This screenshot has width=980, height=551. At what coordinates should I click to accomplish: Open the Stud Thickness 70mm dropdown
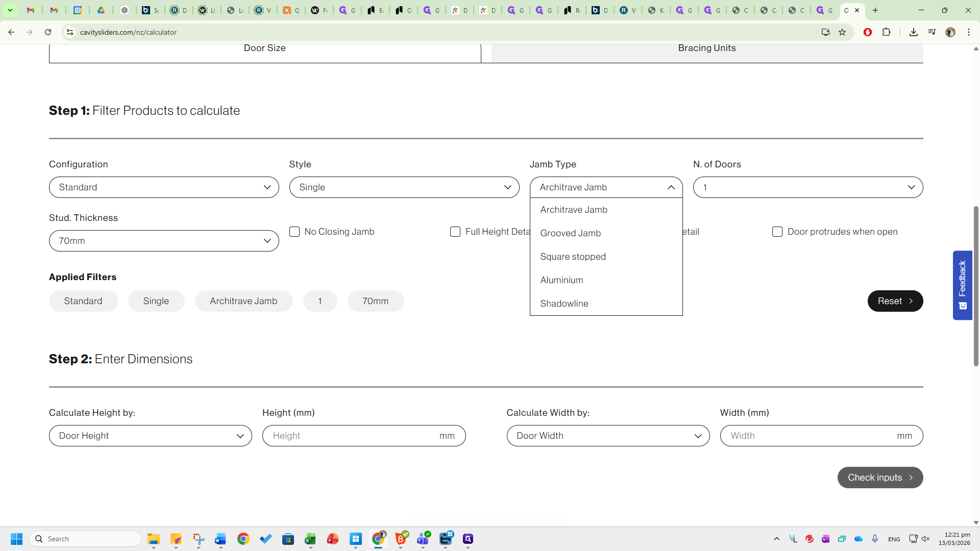(x=164, y=241)
